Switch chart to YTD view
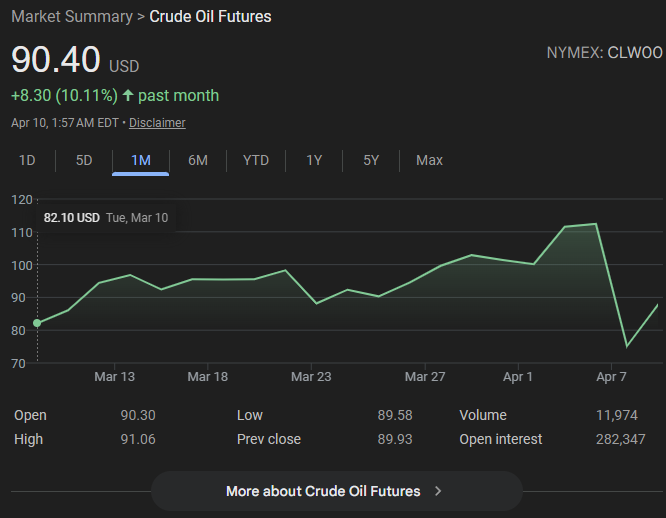Viewport: 666px width, 518px height. coord(256,160)
